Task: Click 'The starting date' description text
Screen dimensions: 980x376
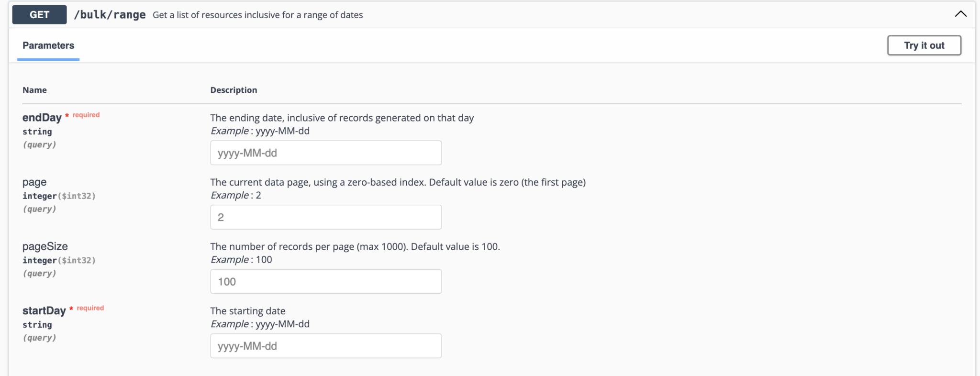Action: 248,311
